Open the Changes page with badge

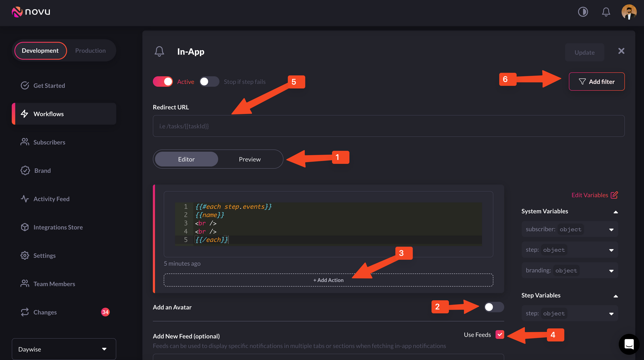click(45, 312)
